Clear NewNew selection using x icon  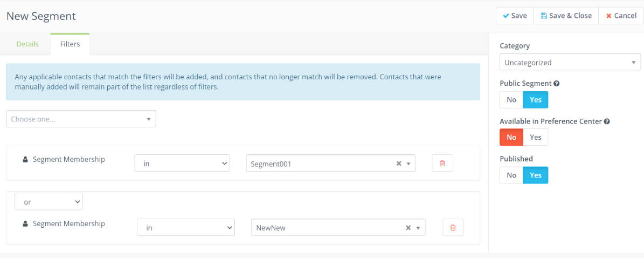pyautogui.click(x=408, y=228)
